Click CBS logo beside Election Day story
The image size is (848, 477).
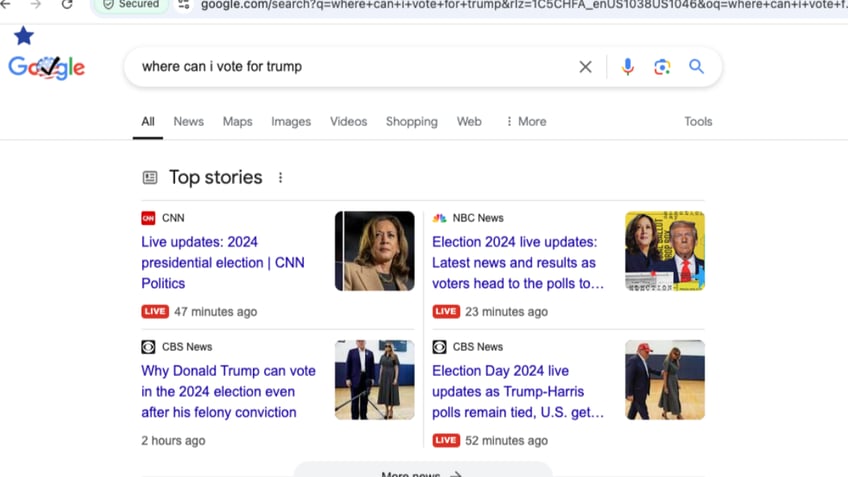(439, 347)
